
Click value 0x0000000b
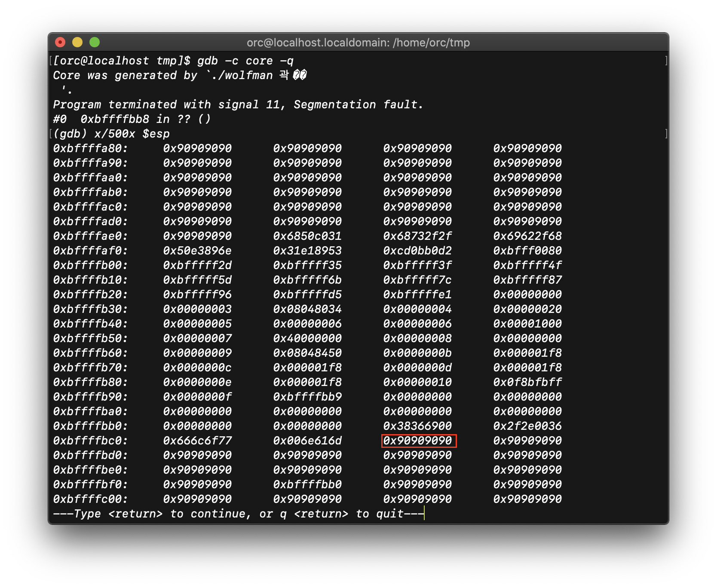pos(417,353)
